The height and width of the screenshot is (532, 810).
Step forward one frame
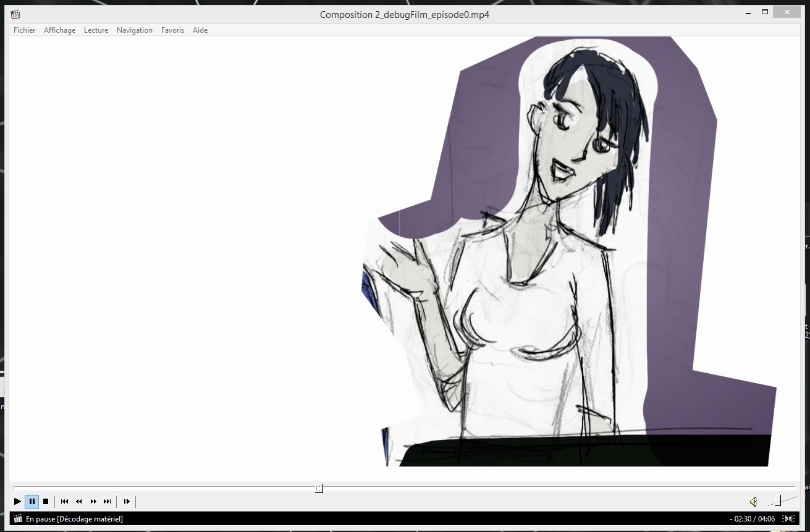pyautogui.click(x=127, y=502)
